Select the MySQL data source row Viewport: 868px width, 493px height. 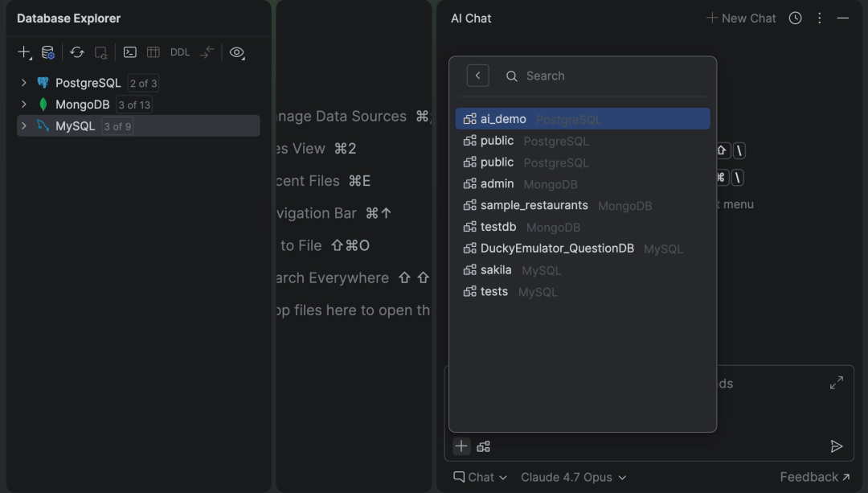(x=138, y=125)
